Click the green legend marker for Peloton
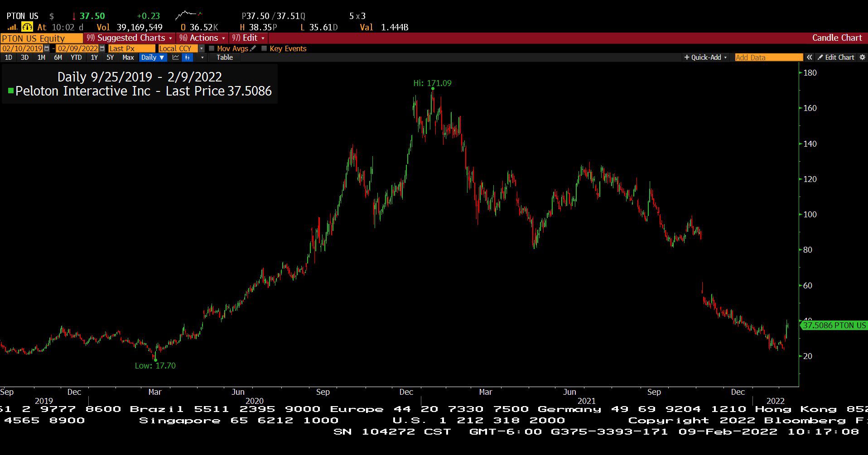This screenshot has height=455, width=868. [x=11, y=91]
